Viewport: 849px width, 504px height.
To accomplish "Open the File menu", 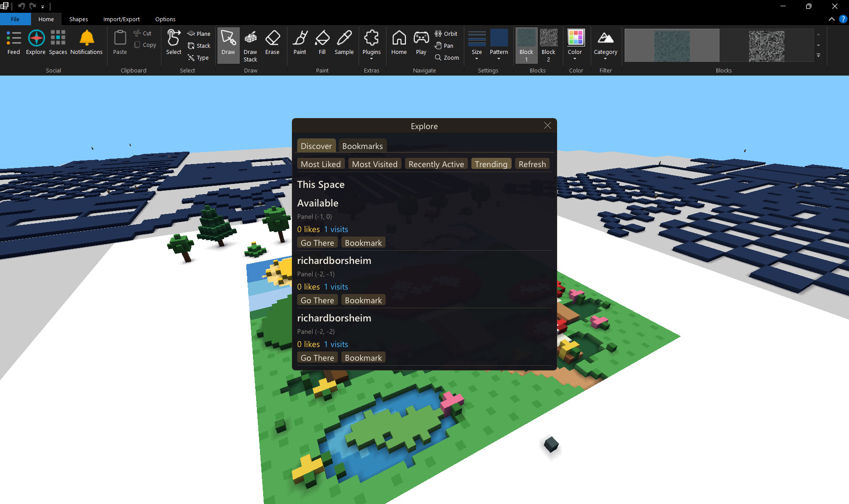I will coord(15,19).
